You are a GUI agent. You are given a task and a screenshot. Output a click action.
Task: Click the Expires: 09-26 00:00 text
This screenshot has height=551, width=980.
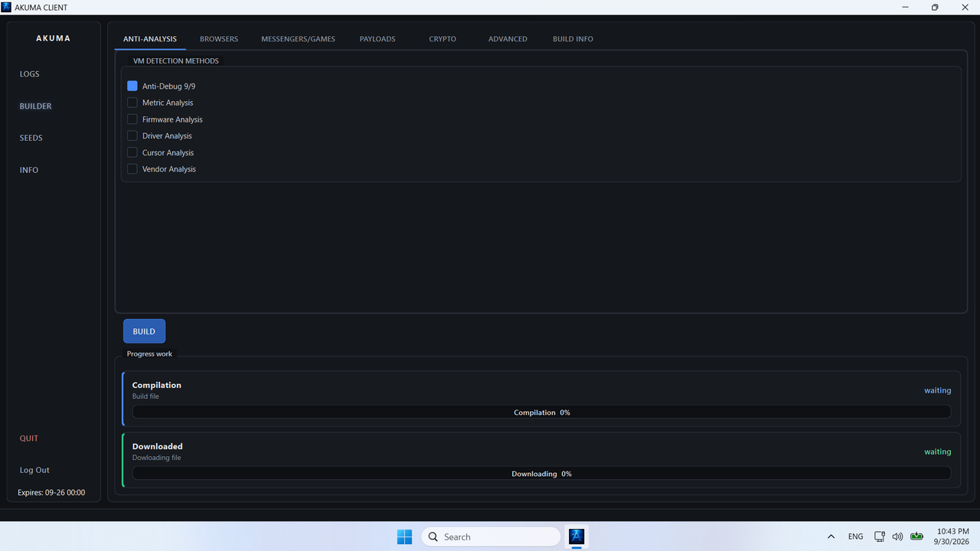point(51,493)
